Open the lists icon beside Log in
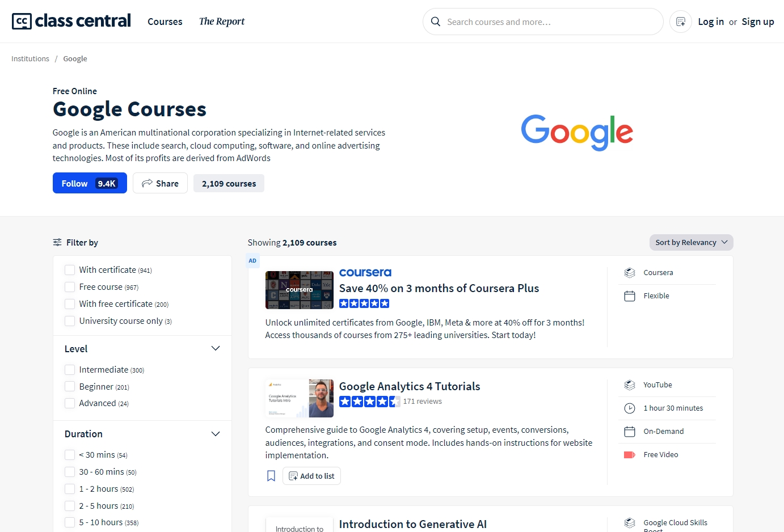 click(x=681, y=22)
